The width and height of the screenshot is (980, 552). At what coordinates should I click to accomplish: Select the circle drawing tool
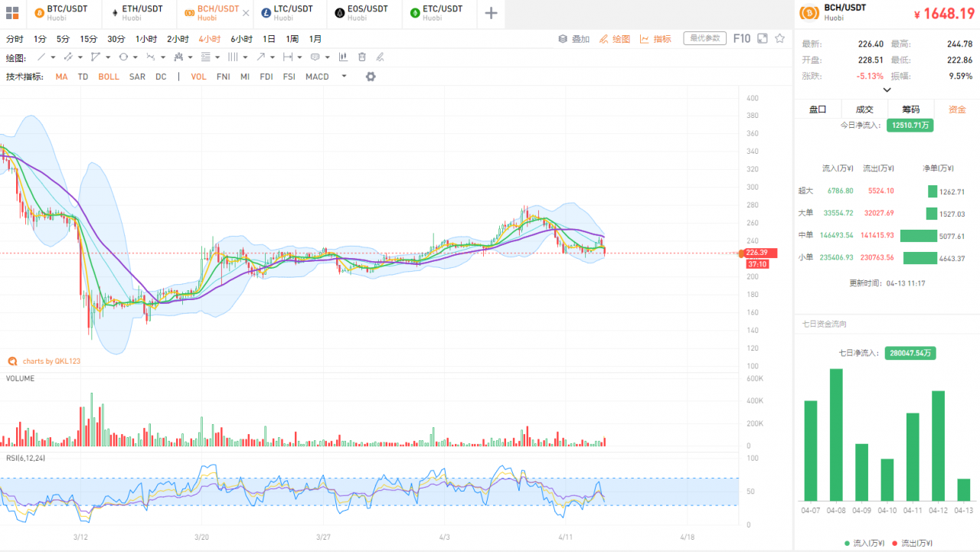(x=123, y=57)
